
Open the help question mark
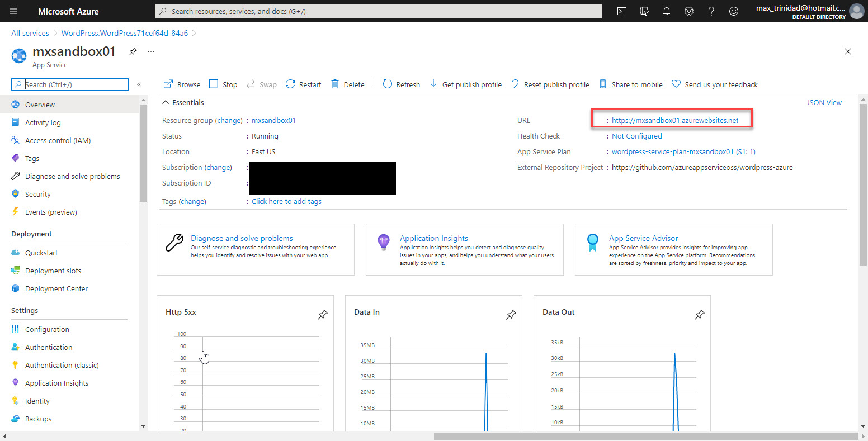pyautogui.click(x=711, y=11)
